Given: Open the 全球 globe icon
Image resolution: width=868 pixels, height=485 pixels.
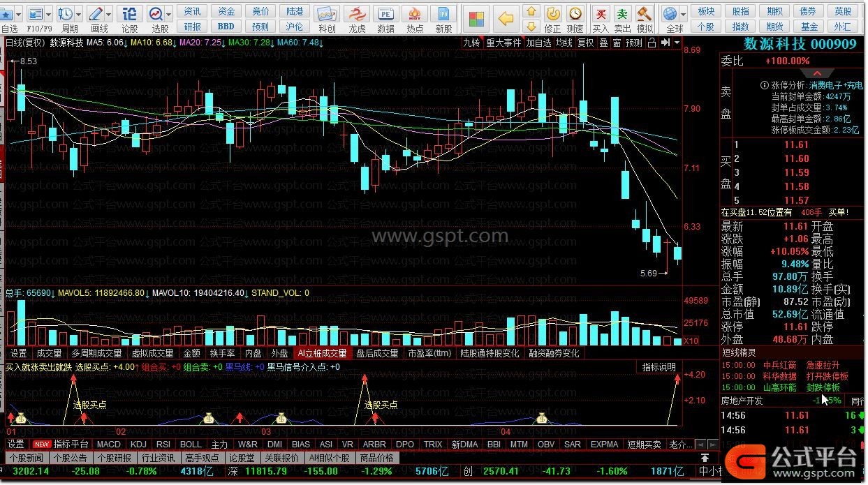Looking at the screenshot, I should [670, 13].
